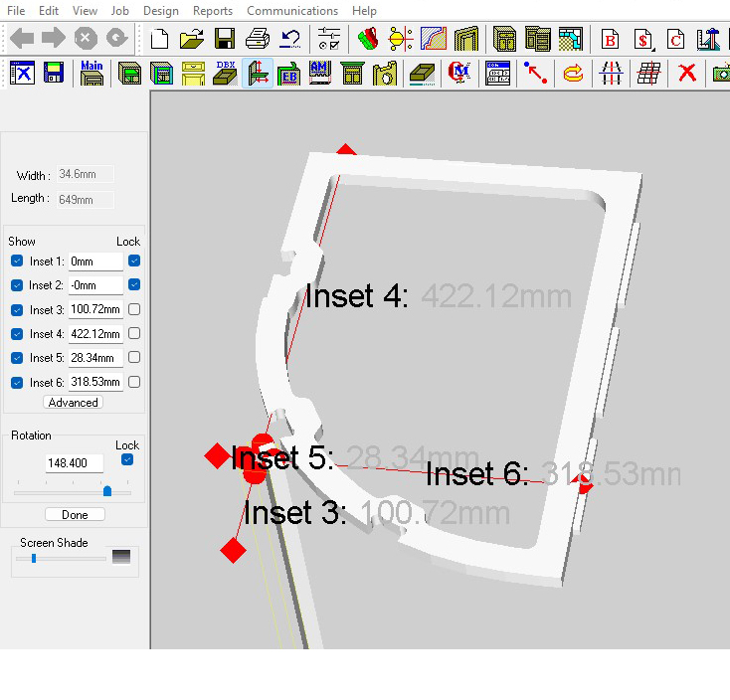The height and width of the screenshot is (700, 730).
Task: Uncheck the Show checkbox for Inset 3
Action: tap(17, 309)
